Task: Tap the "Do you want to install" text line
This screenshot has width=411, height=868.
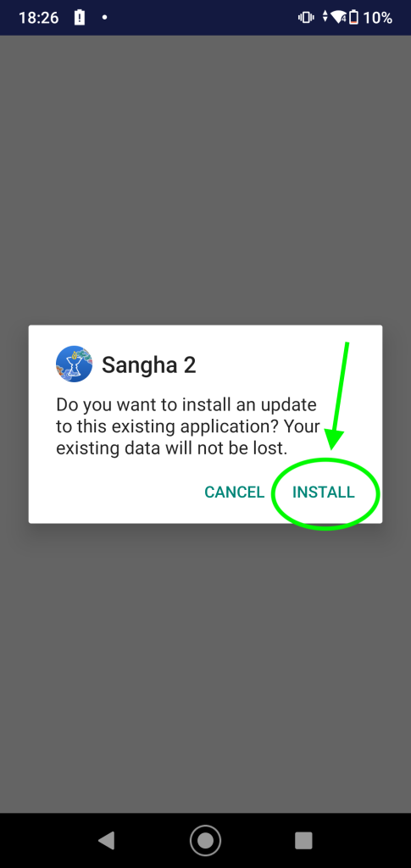Action: pos(186,404)
